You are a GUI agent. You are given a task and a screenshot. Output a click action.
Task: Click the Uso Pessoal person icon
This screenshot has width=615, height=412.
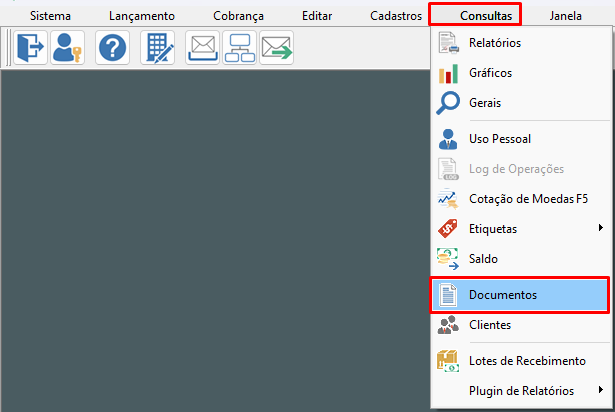click(x=448, y=139)
